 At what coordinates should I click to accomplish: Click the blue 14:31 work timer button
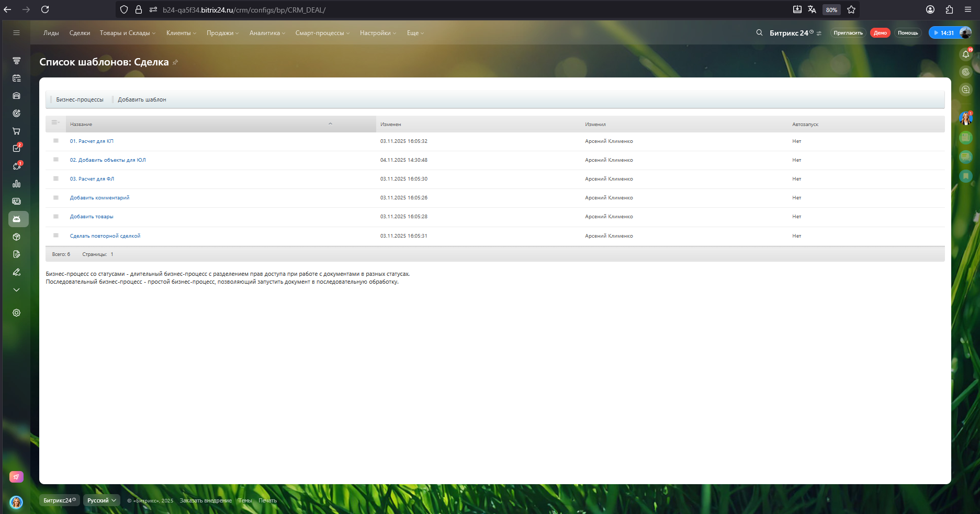tap(943, 33)
